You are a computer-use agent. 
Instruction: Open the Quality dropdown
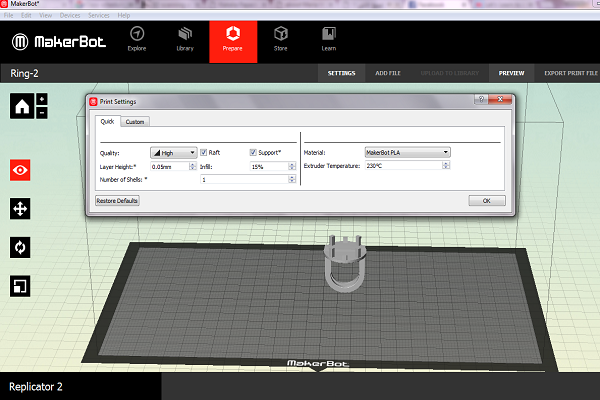click(174, 153)
